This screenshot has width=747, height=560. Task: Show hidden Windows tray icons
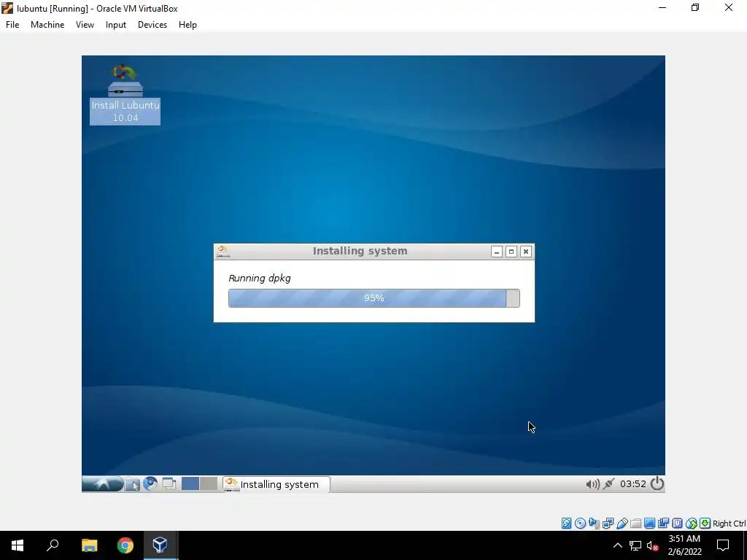617,545
